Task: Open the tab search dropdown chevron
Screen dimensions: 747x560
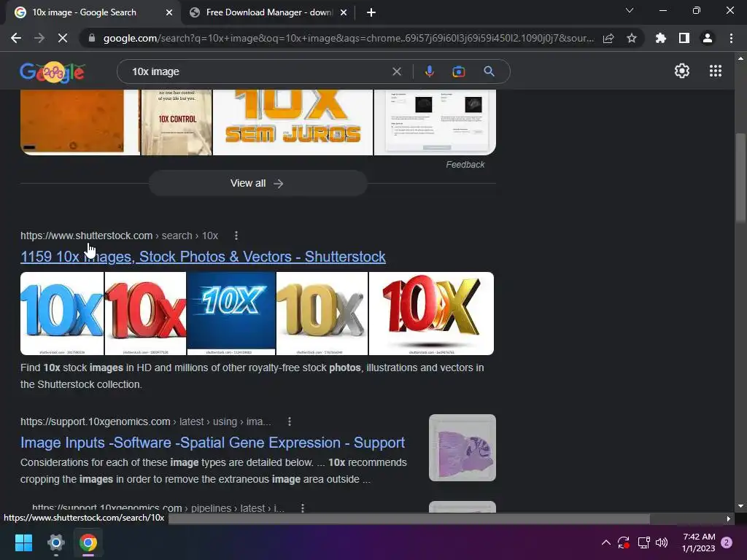Action: click(x=630, y=10)
